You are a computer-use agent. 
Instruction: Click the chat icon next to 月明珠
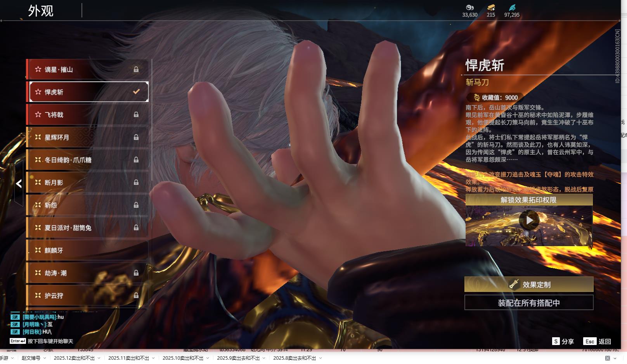click(15, 324)
